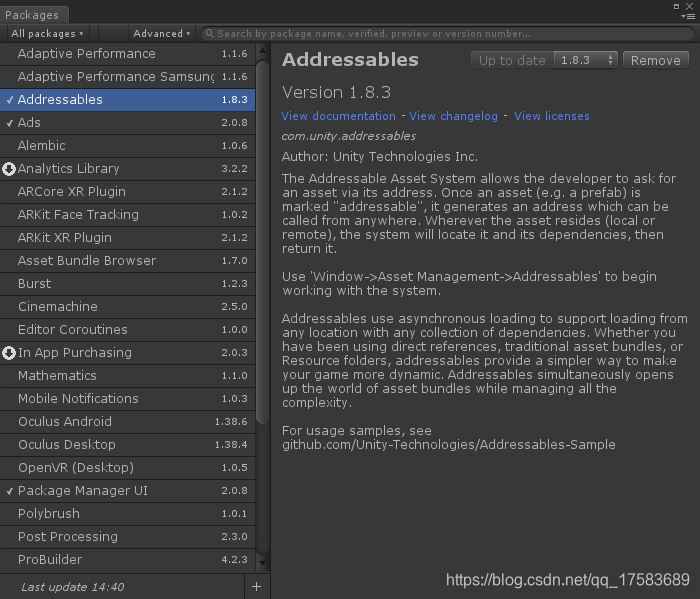Select the ARCore XR Plugin package

[x=128, y=191]
